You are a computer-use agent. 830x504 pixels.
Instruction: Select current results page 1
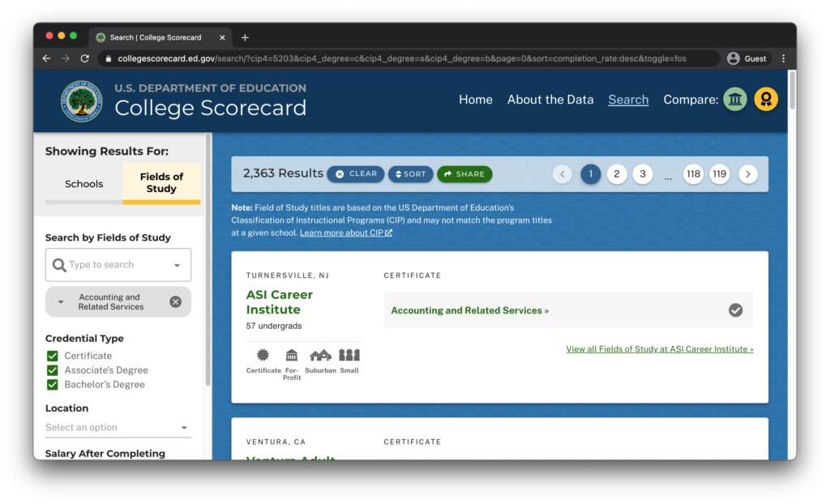[x=591, y=174]
